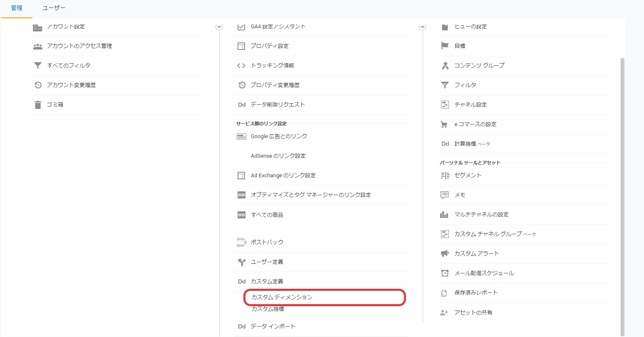
Task: Open メール配信スケジュール link
Action: pos(484,273)
